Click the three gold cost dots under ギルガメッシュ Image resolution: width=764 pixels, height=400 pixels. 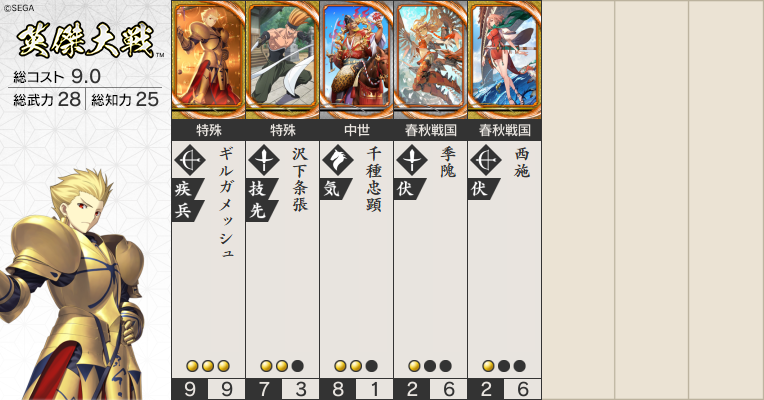(x=208, y=366)
